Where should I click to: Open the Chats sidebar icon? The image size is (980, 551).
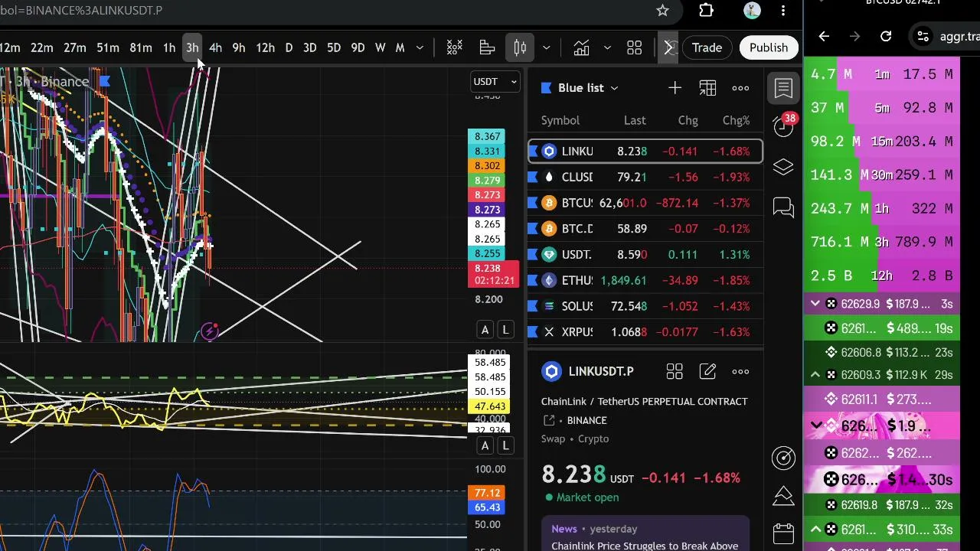[783, 207]
